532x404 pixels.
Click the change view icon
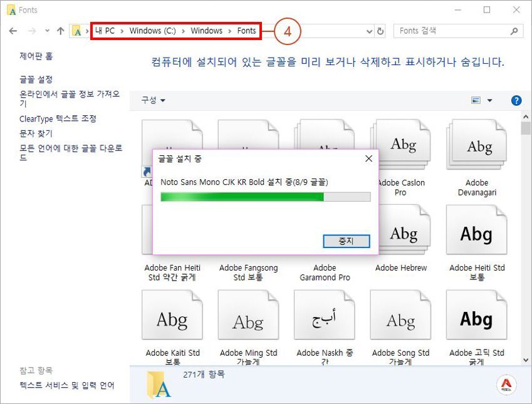click(476, 100)
